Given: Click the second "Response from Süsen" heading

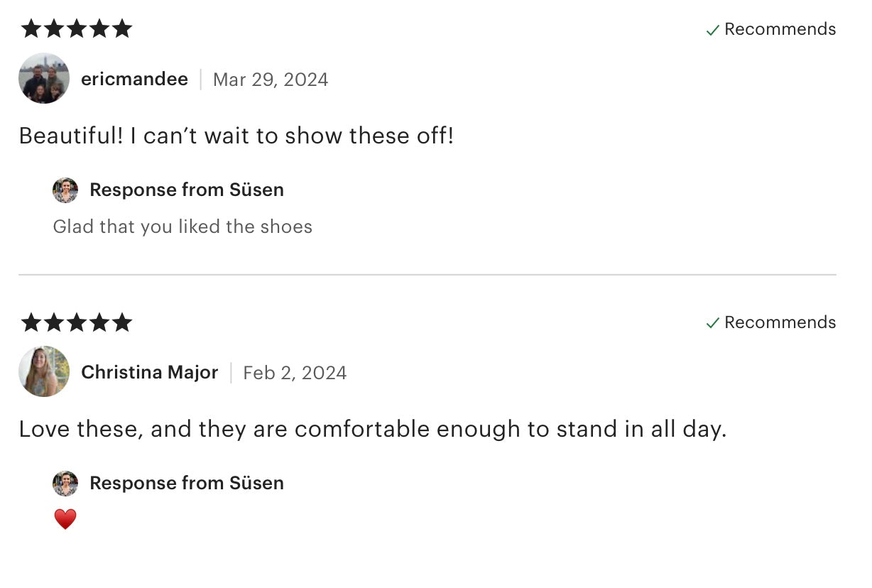Looking at the screenshot, I should (186, 483).
